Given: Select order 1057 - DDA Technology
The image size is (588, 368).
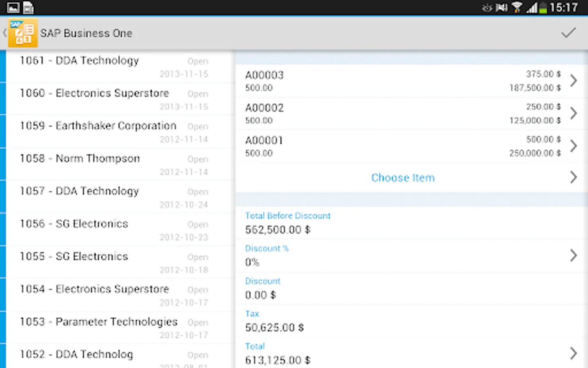Looking at the screenshot, I should [x=120, y=197].
